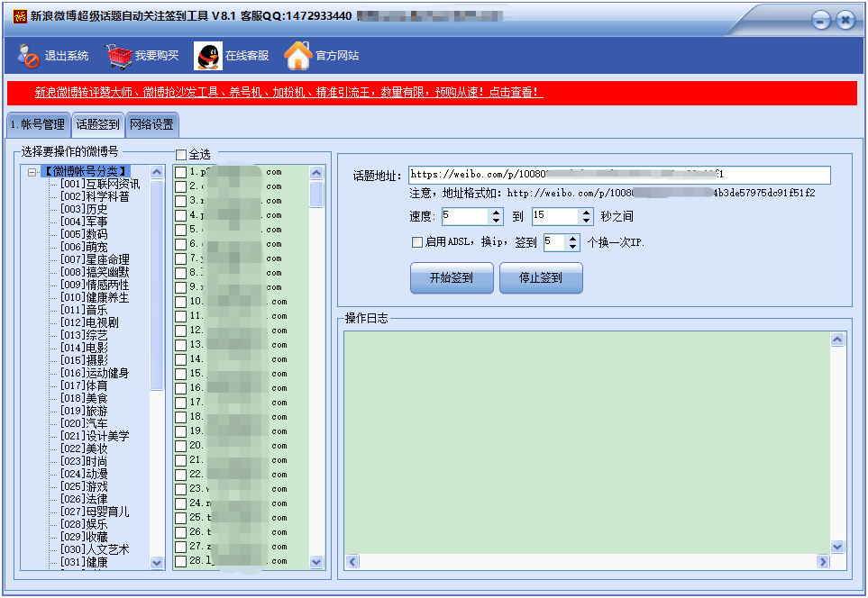Viewport: 868px width, 598px height.
Task: Click the category tree scroll-up arrow
Action: pos(157,172)
